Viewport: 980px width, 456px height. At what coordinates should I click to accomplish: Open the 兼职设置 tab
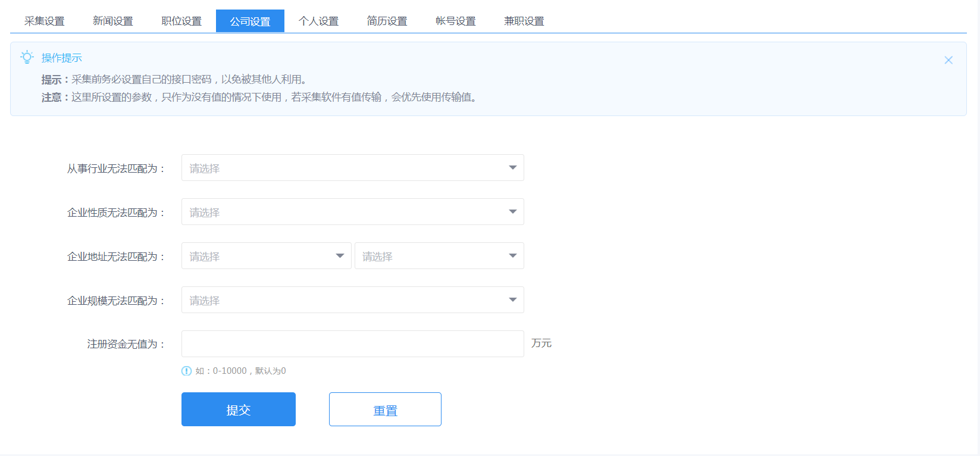click(x=524, y=21)
